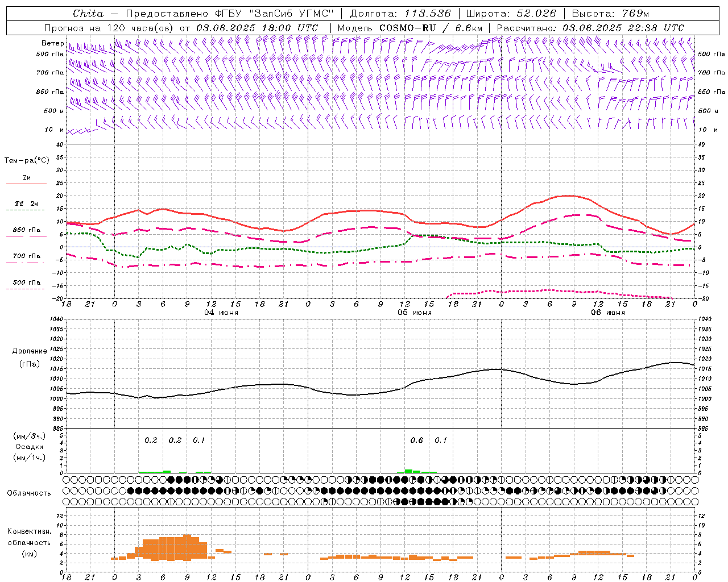Click the "Облачность" cloud cover label
The height and width of the screenshot is (582, 728).
tap(29, 493)
